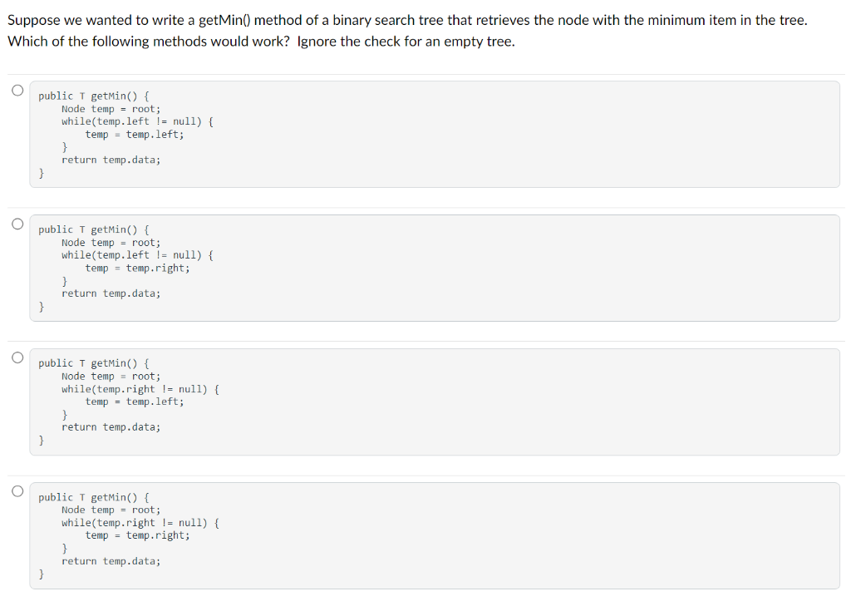The width and height of the screenshot is (851, 616).
Task: Select the second answer radio button
Action: 17,223
